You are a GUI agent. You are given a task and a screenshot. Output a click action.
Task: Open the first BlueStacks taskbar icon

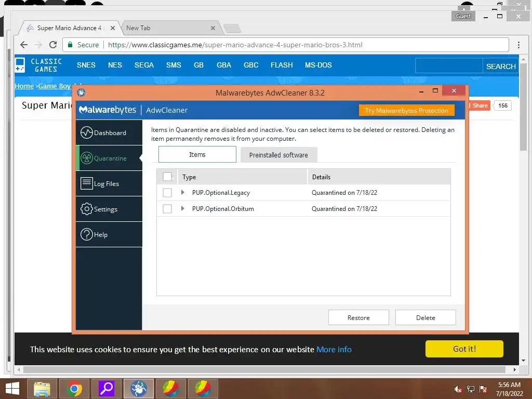coord(171,389)
